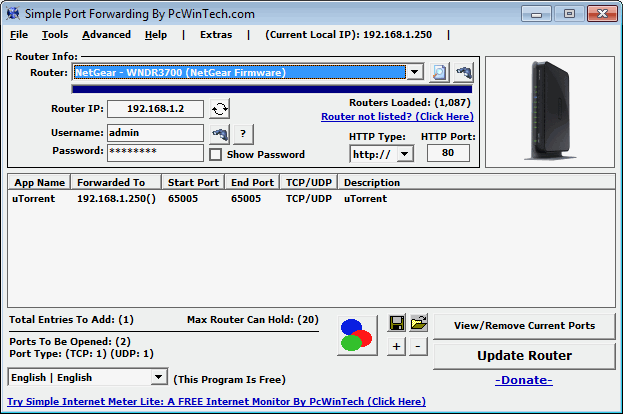Image resolution: width=623 pixels, height=414 pixels.
Task: Select the uTorrent row app name
Action: click(33, 199)
